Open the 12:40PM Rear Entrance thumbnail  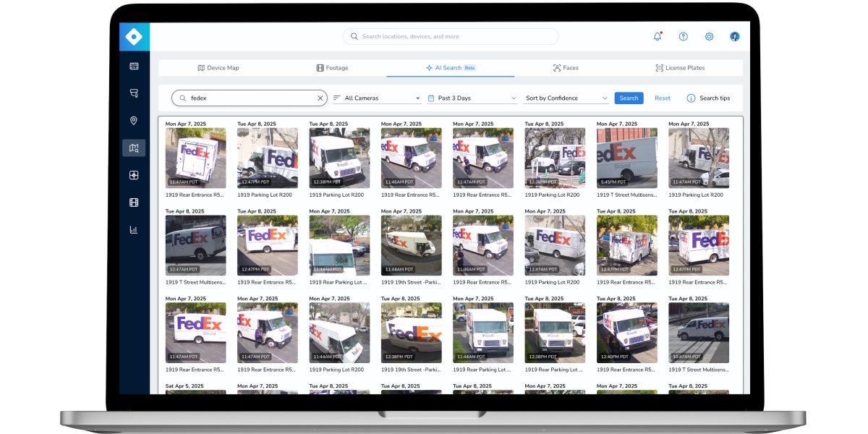pyautogui.click(x=627, y=333)
